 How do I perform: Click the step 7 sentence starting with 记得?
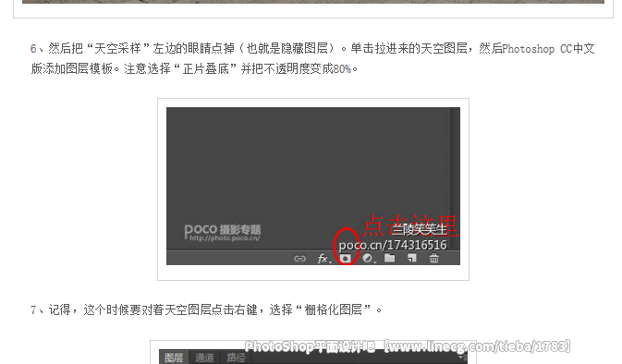click(x=214, y=309)
